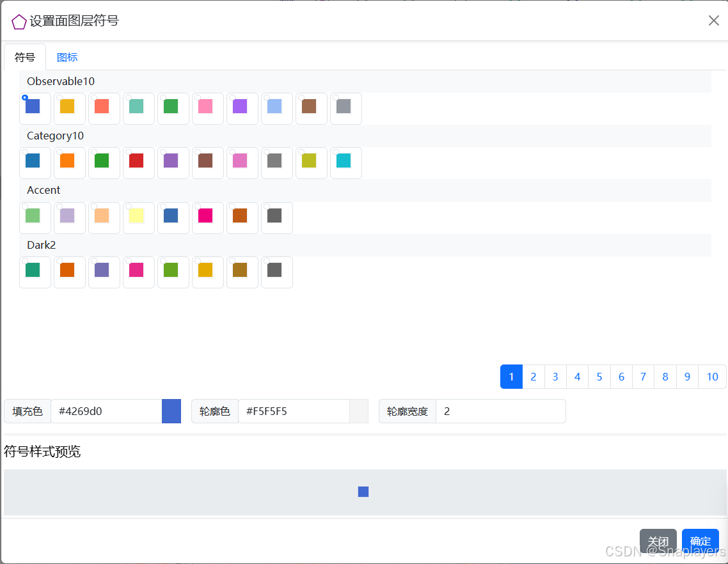Edit the 填充色 hex value field

pyautogui.click(x=106, y=411)
